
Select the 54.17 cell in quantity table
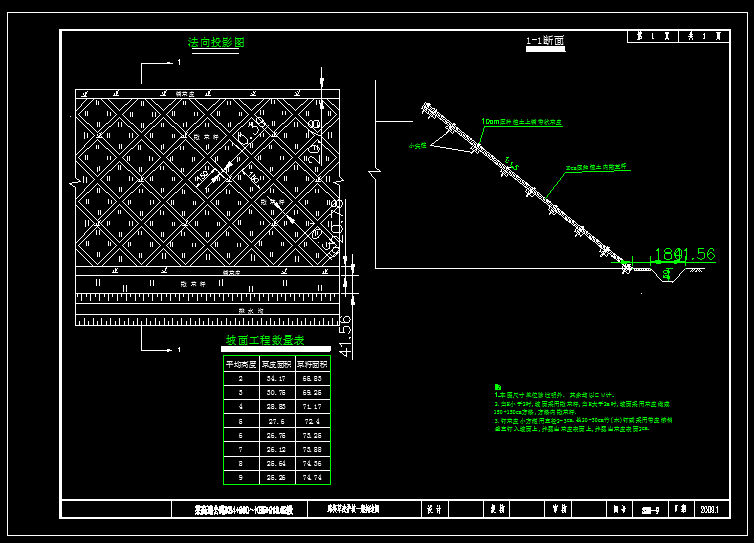(277, 379)
